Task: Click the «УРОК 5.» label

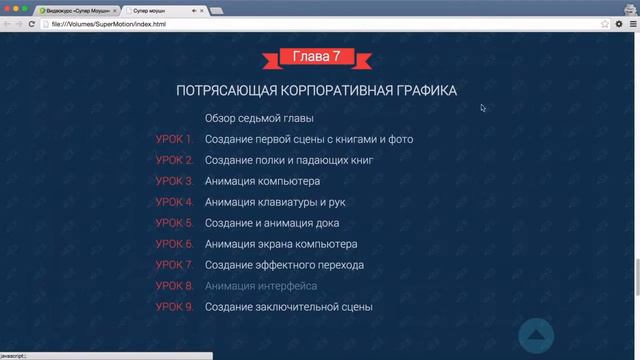Action: pyautogui.click(x=174, y=223)
